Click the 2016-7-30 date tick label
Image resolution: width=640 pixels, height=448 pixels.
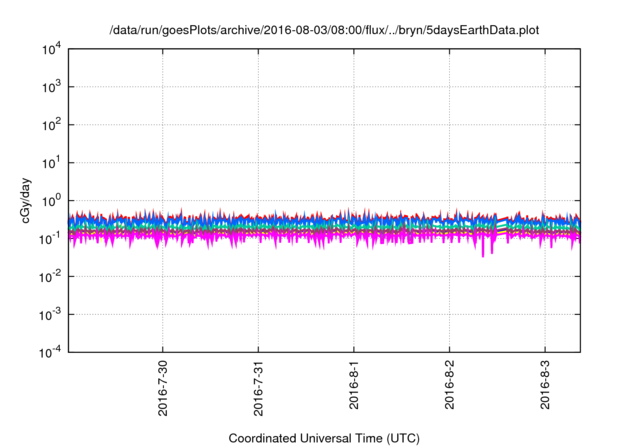162,388
